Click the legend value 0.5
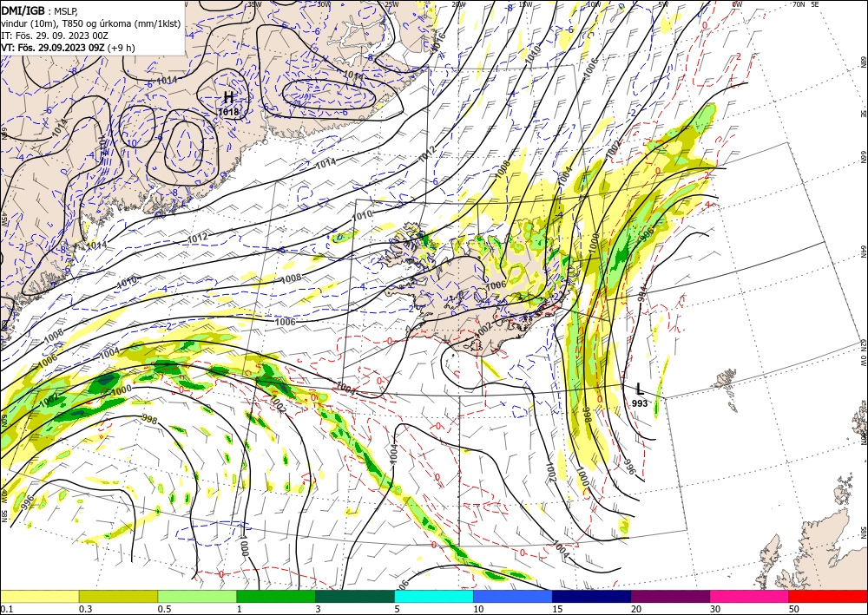The width and height of the screenshot is (868, 615). 164,609
